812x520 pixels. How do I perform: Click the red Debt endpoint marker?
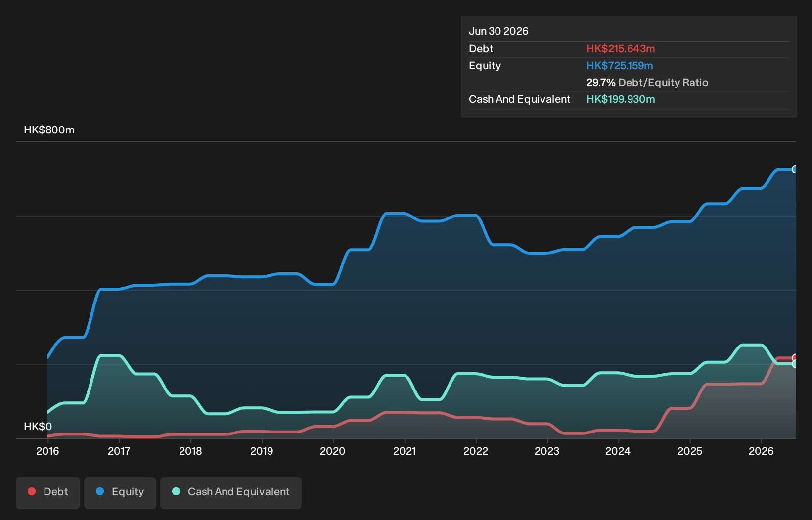click(795, 358)
